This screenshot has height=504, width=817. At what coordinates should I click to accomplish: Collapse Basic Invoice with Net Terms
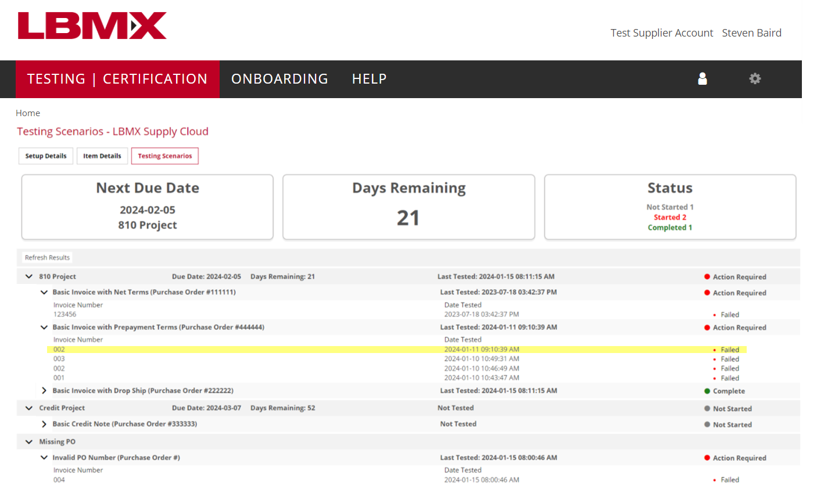click(x=44, y=292)
